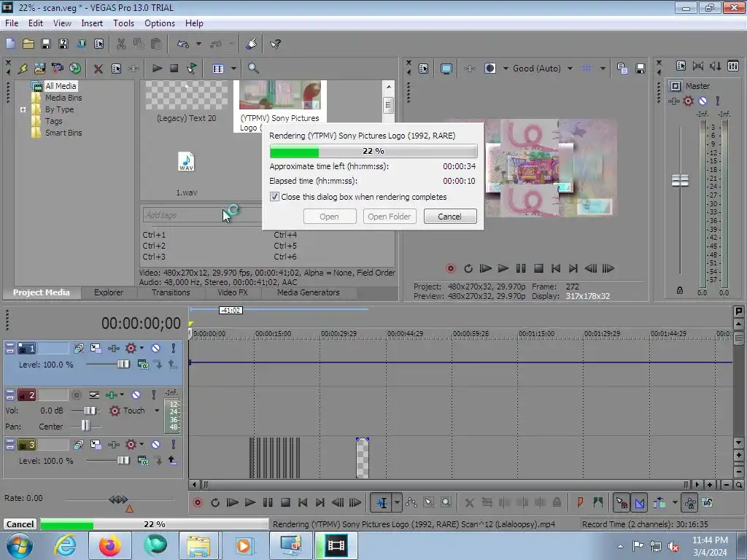The image size is (747, 560).
Task: Click Insert Marker icon in timeline toolbar
Action: click(580, 502)
